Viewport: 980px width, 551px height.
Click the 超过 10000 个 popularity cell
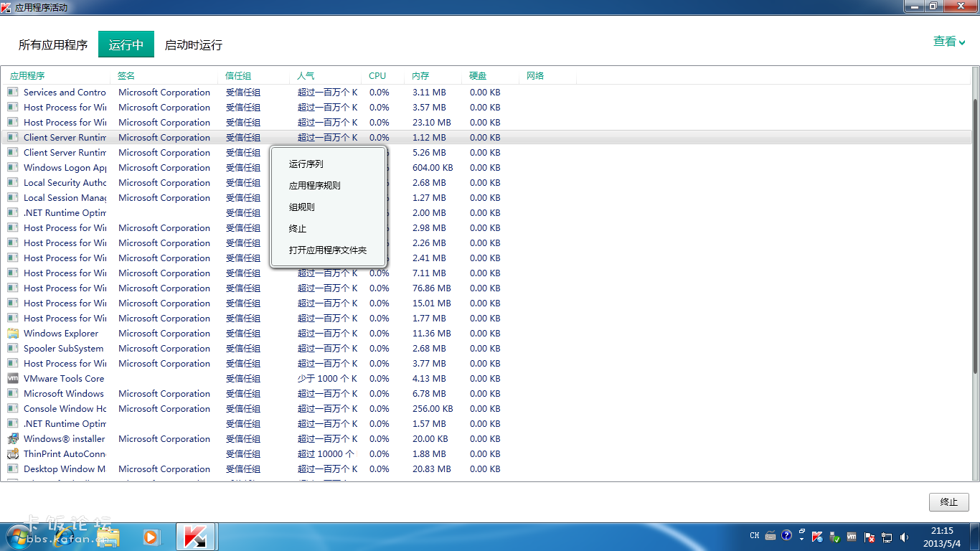click(x=326, y=453)
